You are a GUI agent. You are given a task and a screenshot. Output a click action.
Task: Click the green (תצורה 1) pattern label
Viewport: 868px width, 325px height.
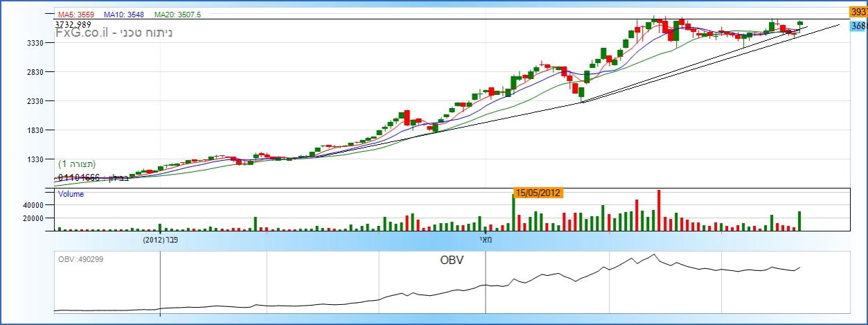click(x=77, y=164)
